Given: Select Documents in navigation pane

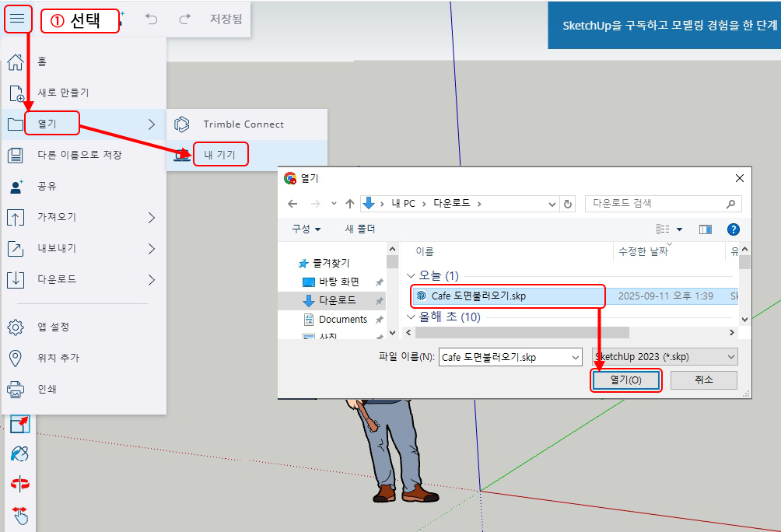Looking at the screenshot, I should tap(343, 320).
